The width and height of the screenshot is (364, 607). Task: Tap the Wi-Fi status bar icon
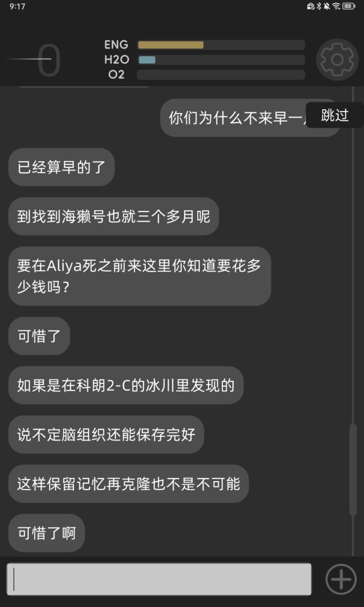point(336,6)
